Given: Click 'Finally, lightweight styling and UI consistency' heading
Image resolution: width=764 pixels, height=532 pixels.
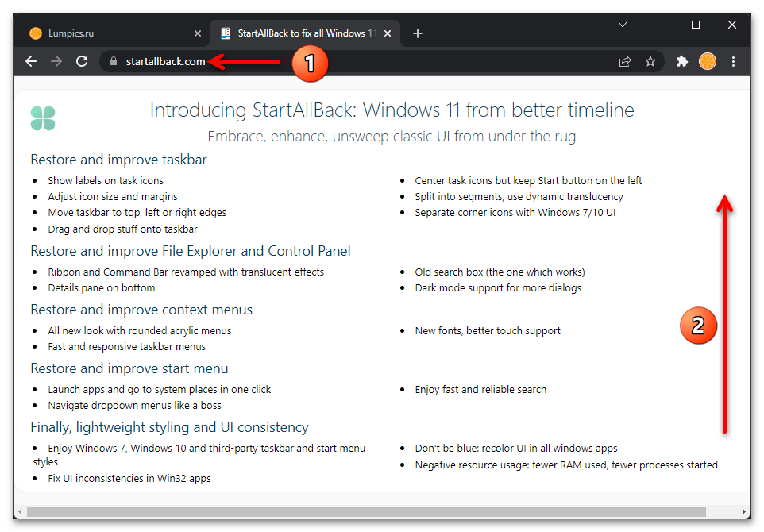Looking at the screenshot, I should pos(169,427).
